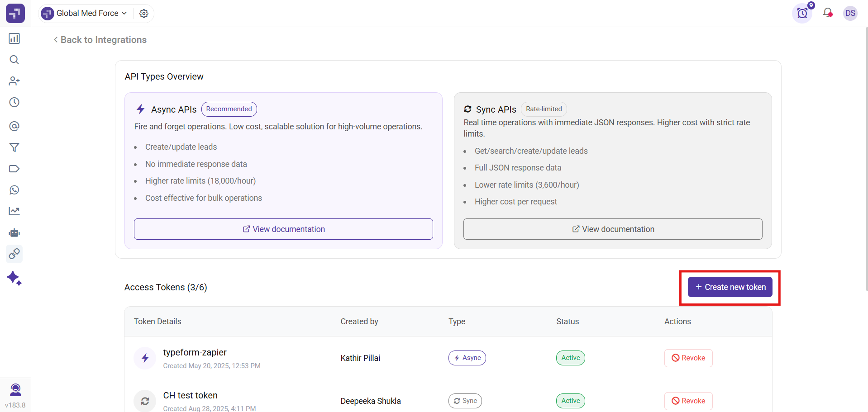Click the Status column header
Image resolution: width=868 pixels, height=412 pixels.
pyautogui.click(x=568, y=322)
